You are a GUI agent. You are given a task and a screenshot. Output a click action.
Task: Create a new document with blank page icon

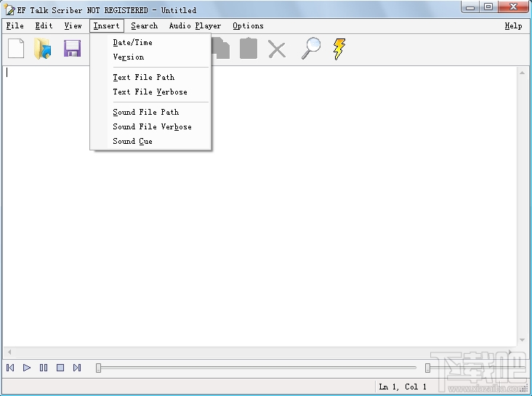click(x=16, y=49)
